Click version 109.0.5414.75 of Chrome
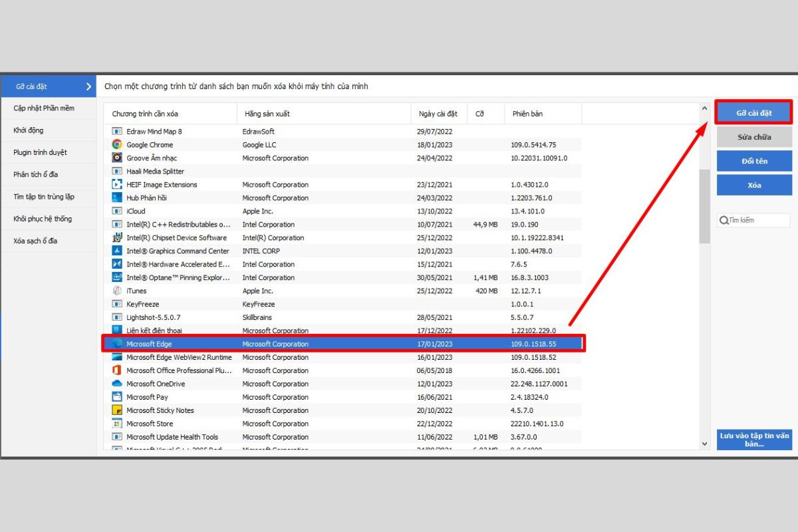The height and width of the screenshot is (532, 798). [x=533, y=144]
